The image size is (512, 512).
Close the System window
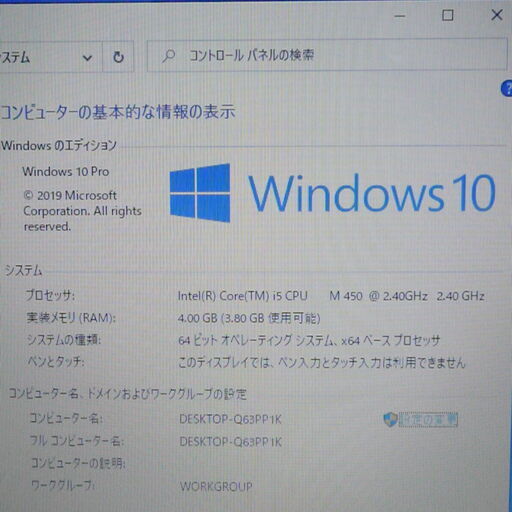497,15
